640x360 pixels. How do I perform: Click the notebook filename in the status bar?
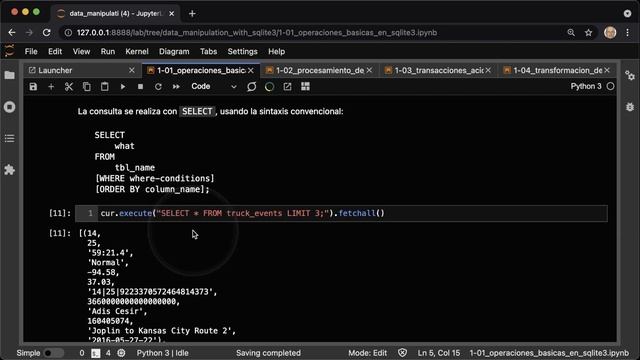tap(549, 353)
